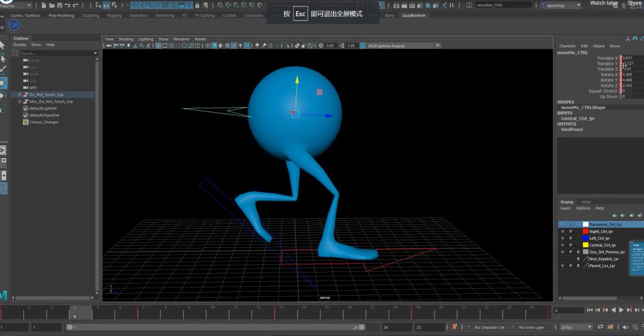Expand Misc_Do_Not_Touch_Grp in Outliner
Viewport: 644px width, 336px height.
[20, 101]
